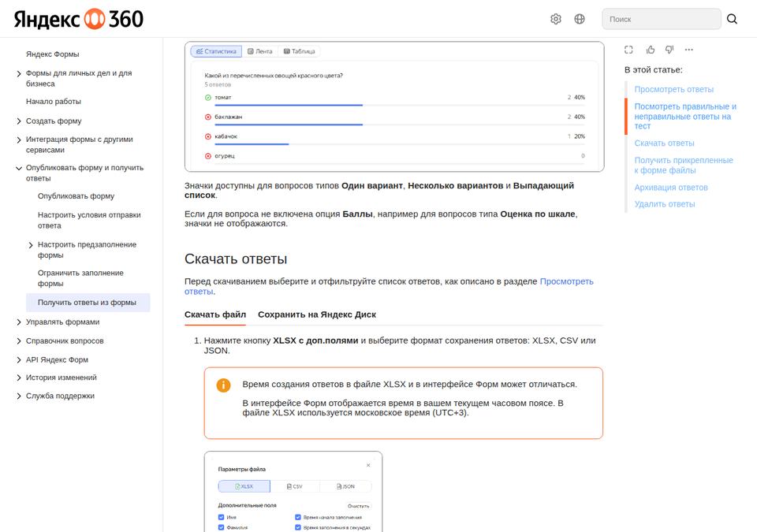Expand the История изменений section
Screen dimensions: 757x532
19,378
